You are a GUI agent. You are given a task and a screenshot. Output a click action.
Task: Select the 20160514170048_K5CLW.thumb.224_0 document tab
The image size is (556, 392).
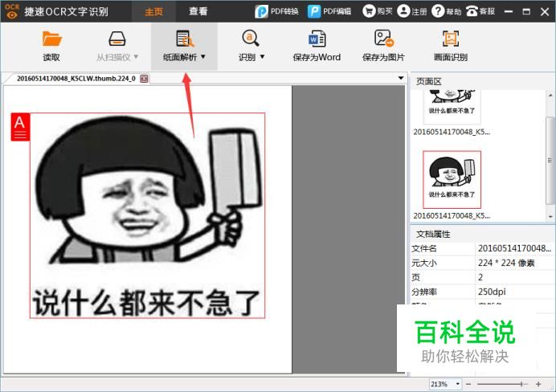[x=76, y=79]
